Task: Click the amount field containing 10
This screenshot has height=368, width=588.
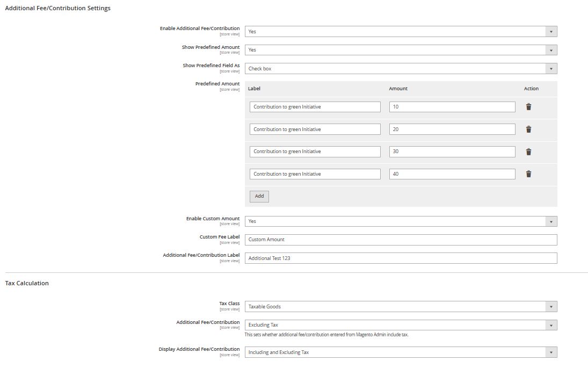Action: click(x=452, y=107)
